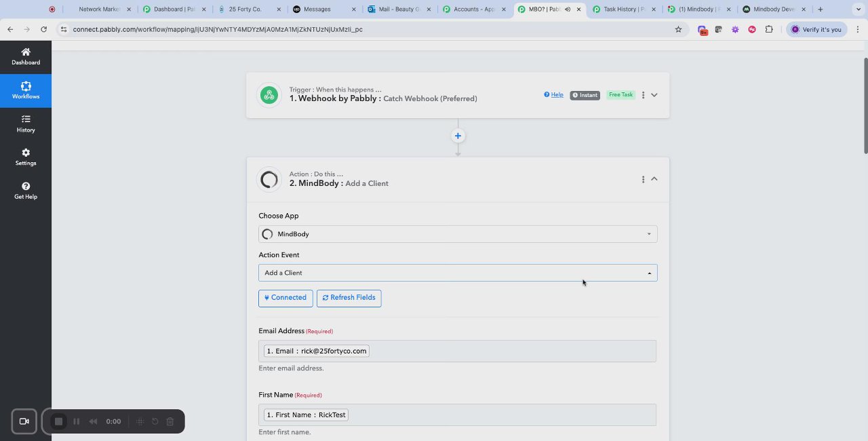The width and height of the screenshot is (868, 441).
Task: Click the Refresh Fields button
Action: point(349,298)
